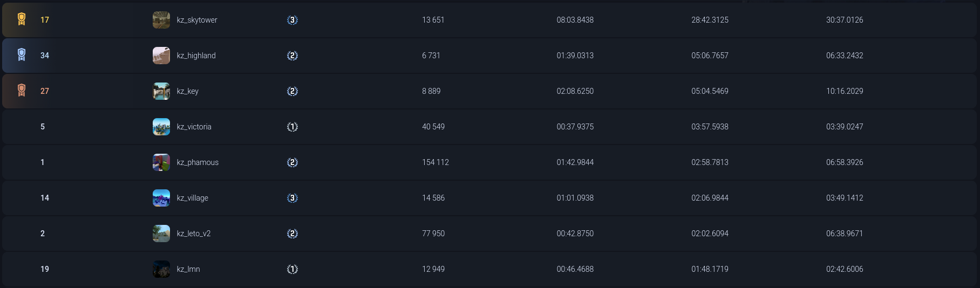Select the 154 112 count for kz_phamous
Screen dimensions: 980x288
click(x=435, y=162)
